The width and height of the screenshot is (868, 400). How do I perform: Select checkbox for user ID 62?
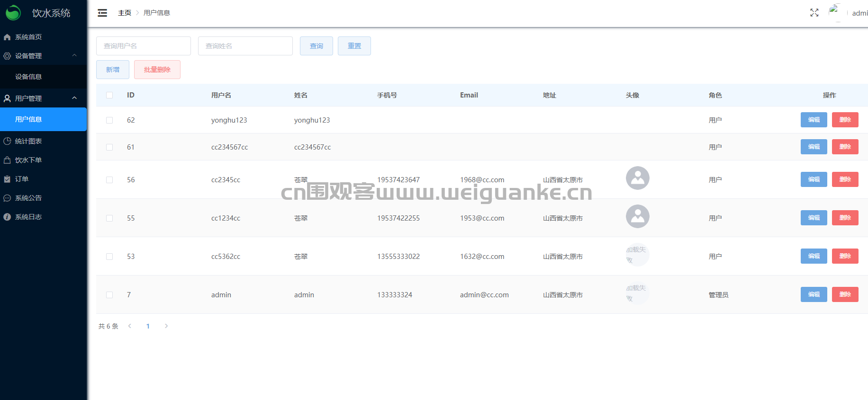point(109,120)
